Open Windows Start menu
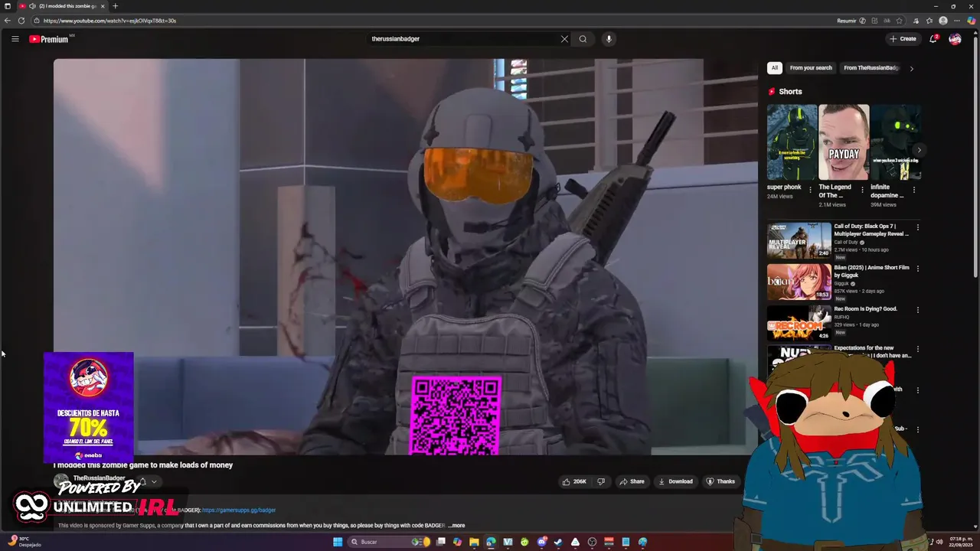980x551 pixels. 338,542
